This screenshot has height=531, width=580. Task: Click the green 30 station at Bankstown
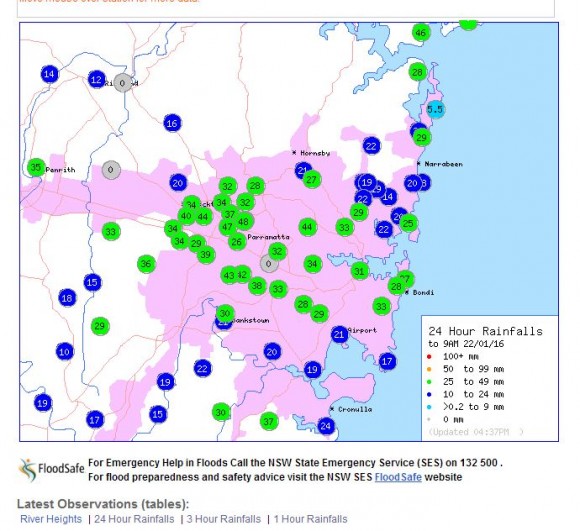[225, 314]
